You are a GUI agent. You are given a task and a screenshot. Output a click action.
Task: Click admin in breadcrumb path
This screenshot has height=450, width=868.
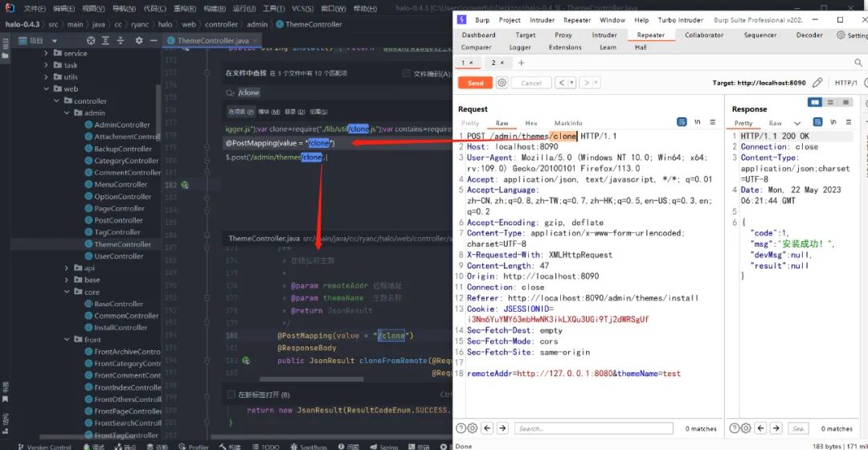(x=257, y=24)
